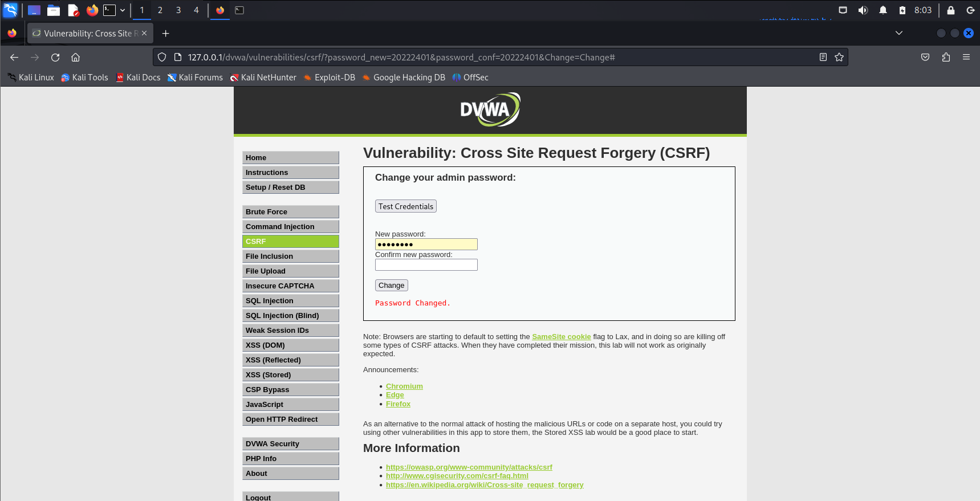Open Insecure CAPTCHA page
980x501 pixels.
(291, 286)
